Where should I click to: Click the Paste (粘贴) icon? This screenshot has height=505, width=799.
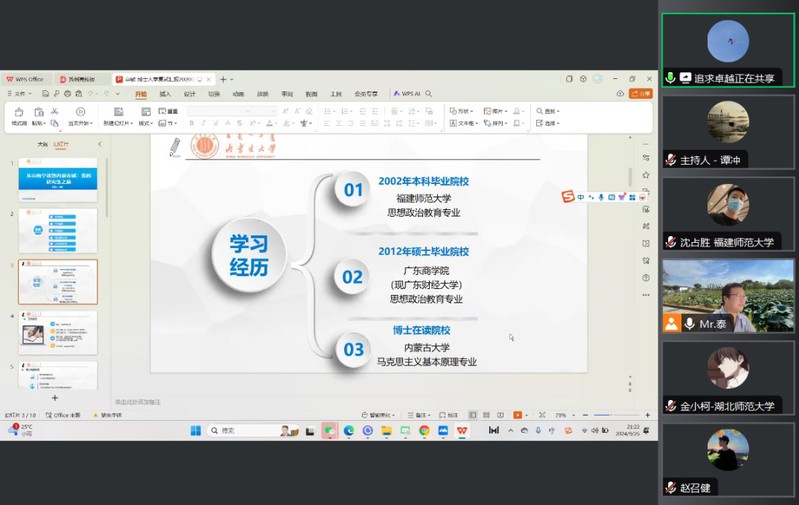pyautogui.click(x=37, y=114)
